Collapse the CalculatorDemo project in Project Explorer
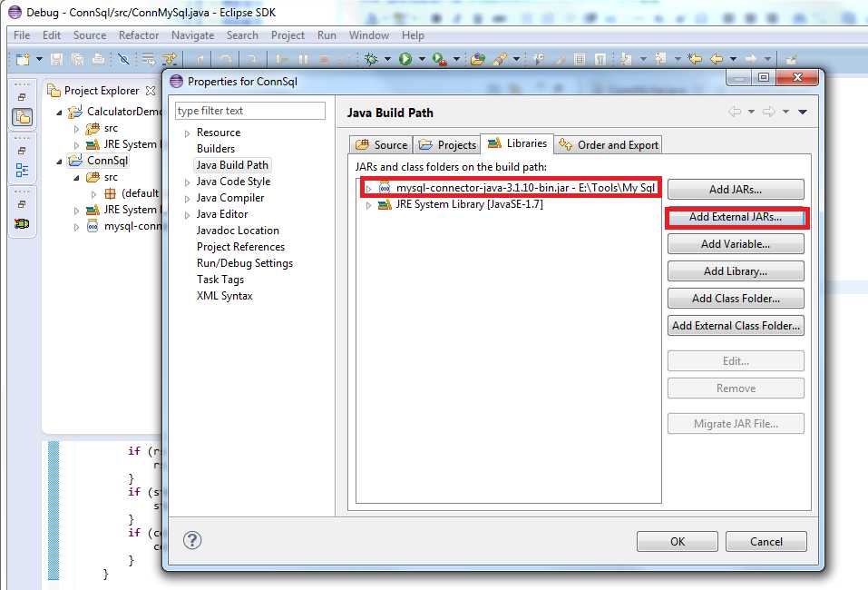This screenshot has height=590, width=868. [x=59, y=113]
